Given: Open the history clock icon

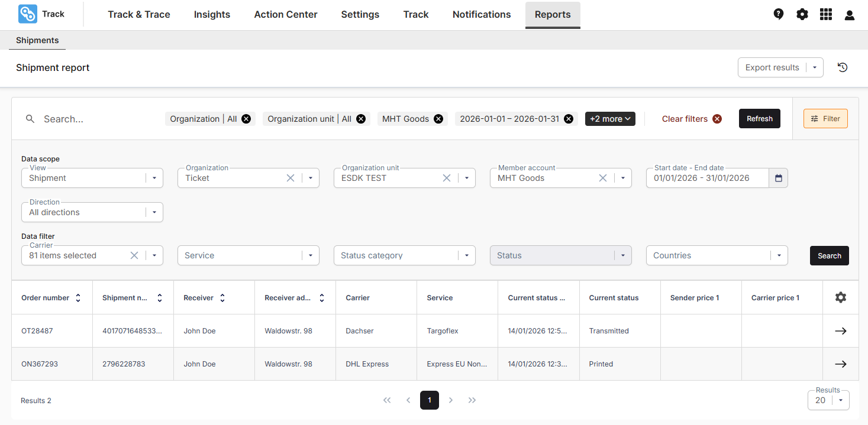Looking at the screenshot, I should click(x=843, y=67).
